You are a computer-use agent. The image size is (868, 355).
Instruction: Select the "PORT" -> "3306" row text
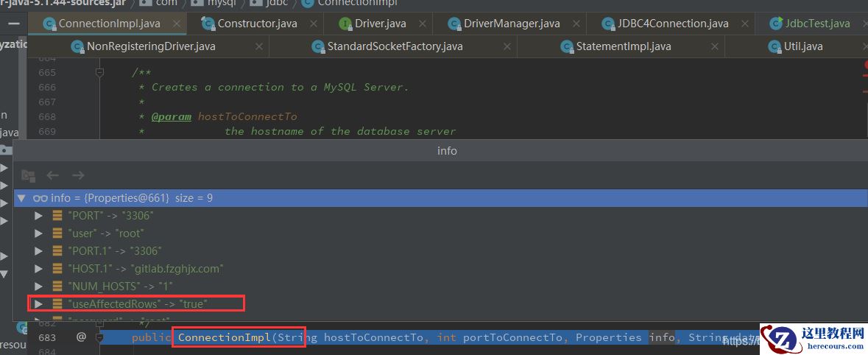point(110,216)
